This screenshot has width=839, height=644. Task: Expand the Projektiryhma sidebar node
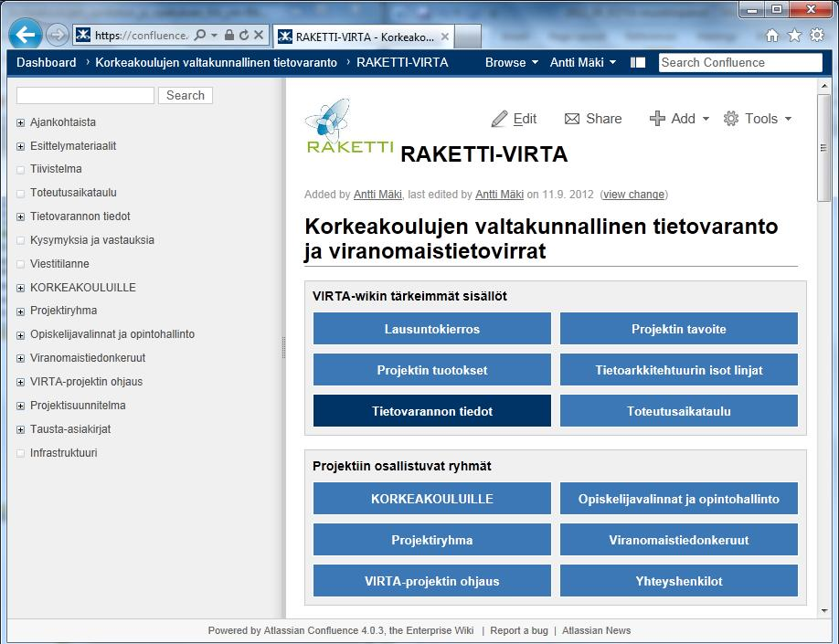coord(20,311)
